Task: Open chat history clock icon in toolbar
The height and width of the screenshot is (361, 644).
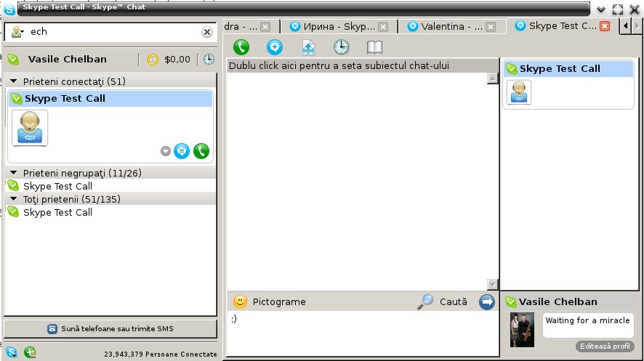Action: [x=341, y=47]
